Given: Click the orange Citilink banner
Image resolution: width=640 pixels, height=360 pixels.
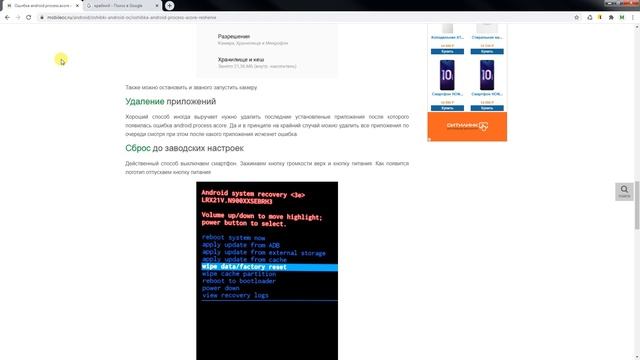Looking at the screenshot, I should 467,127.
